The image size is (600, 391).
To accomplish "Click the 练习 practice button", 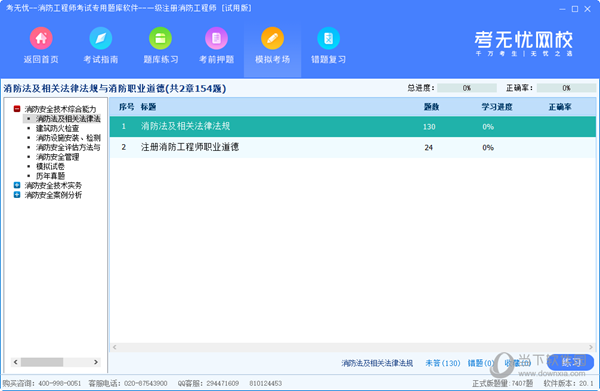I will coord(570,362).
